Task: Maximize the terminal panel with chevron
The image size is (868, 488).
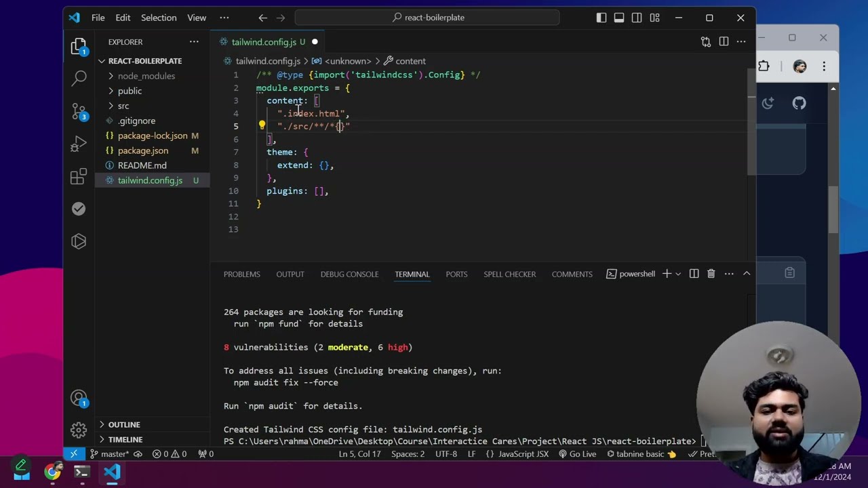Action: pyautogui.click(x=747, y=274)
